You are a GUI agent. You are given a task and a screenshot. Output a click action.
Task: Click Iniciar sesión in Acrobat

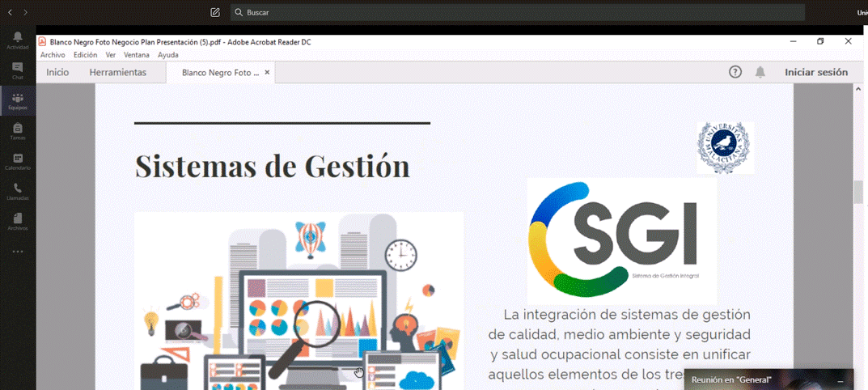click(x=816, y=72)
